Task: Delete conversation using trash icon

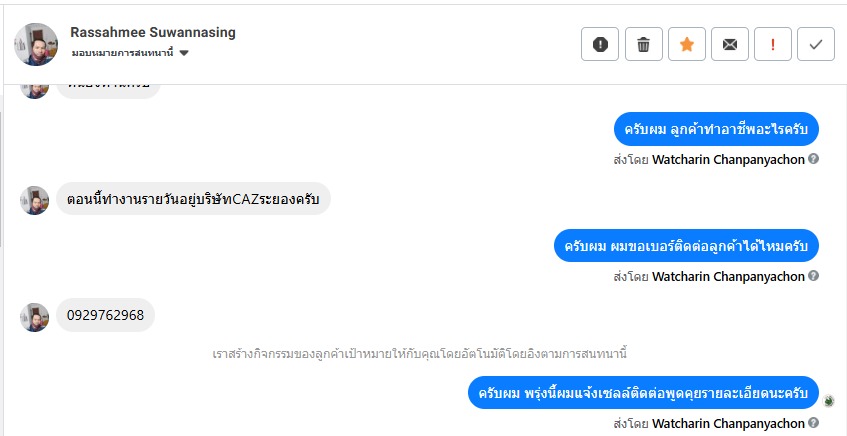Action: [644, 44]
